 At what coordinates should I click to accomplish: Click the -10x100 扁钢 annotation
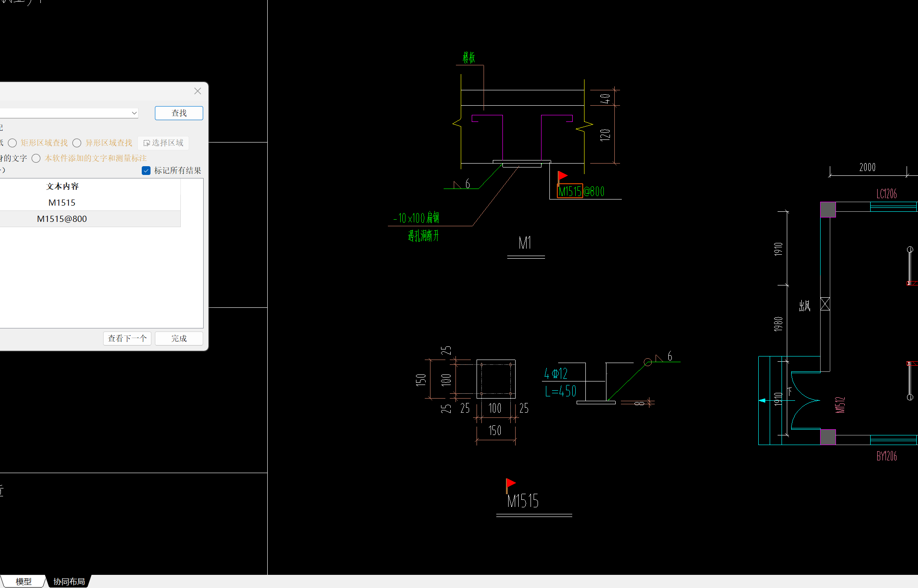(x=416, y=218)
